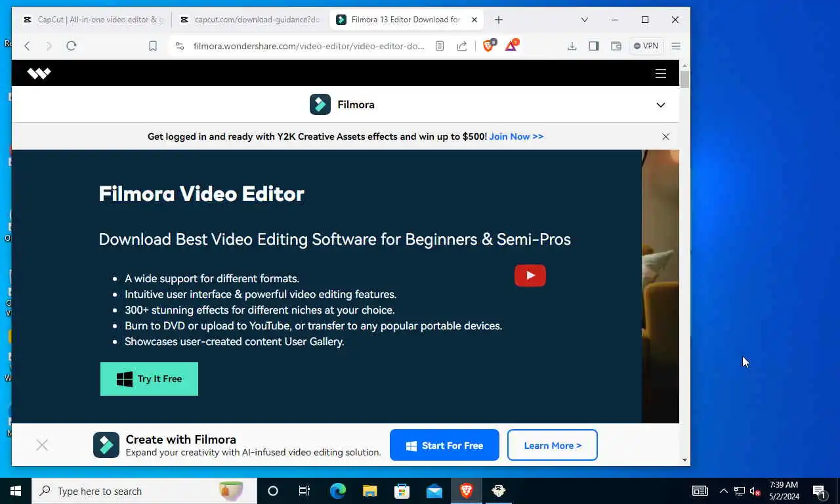Close the Filmora 13 Editor Download tab
The image size is (840, 504).
coord(474,20)
